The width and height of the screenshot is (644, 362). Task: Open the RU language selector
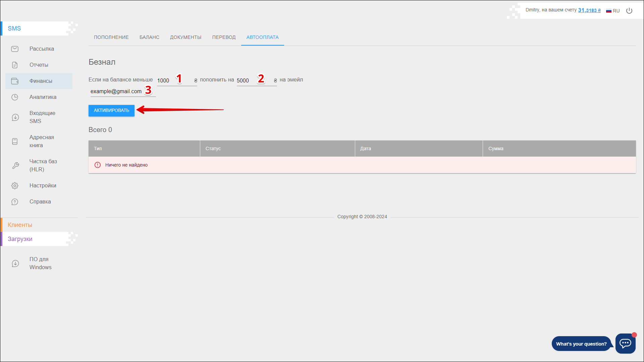[x=613, y=11]
